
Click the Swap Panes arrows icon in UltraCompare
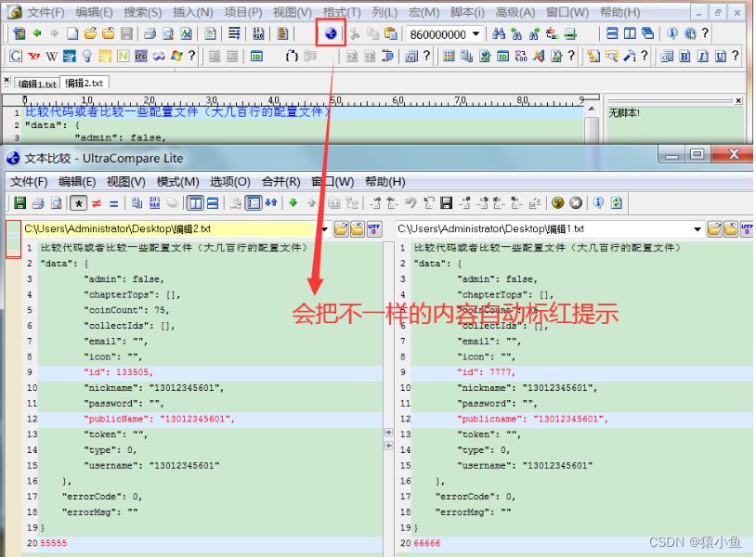click(x=271, y=203)
